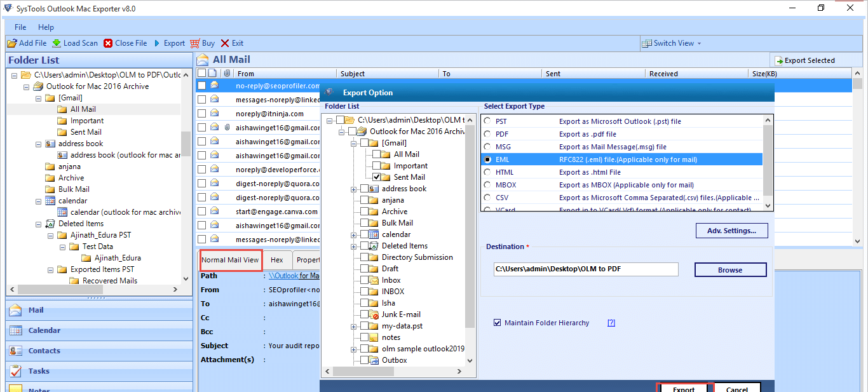Click the Export arrow icon in toolbar
This screenshot has width=868, height=392.
(x=157, y=43)
